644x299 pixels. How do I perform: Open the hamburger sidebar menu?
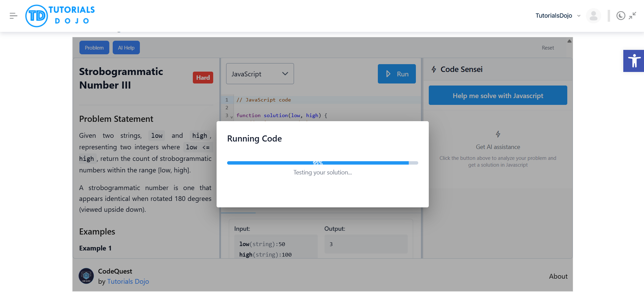(x=14, y=16)
